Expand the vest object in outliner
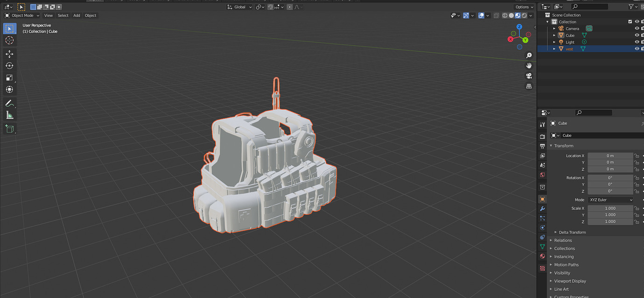 (554, 49)
